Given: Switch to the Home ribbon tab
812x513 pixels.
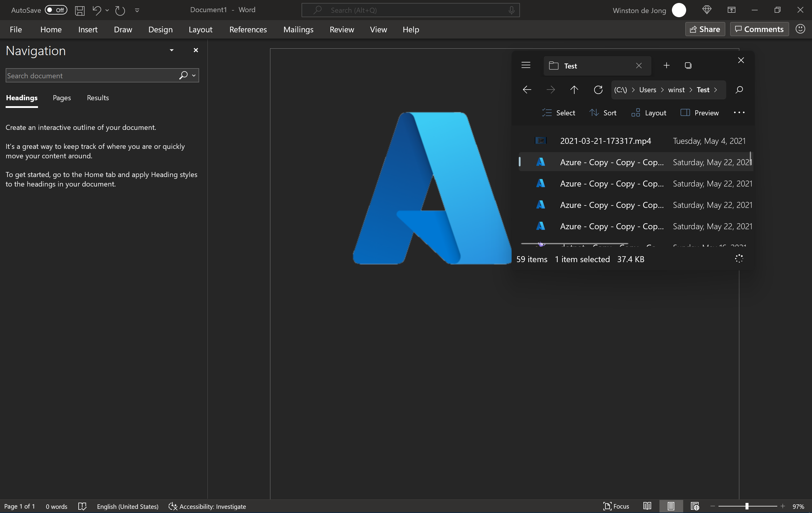Looking at the screenshot, I should pyautogui.click(x=51, y=30).
